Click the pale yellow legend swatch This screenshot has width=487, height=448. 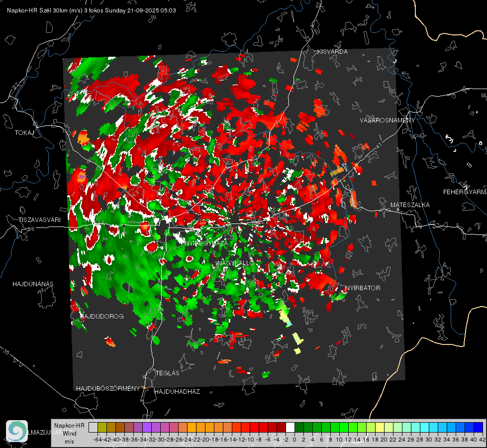pyautogui.click(x=380, y=427)
